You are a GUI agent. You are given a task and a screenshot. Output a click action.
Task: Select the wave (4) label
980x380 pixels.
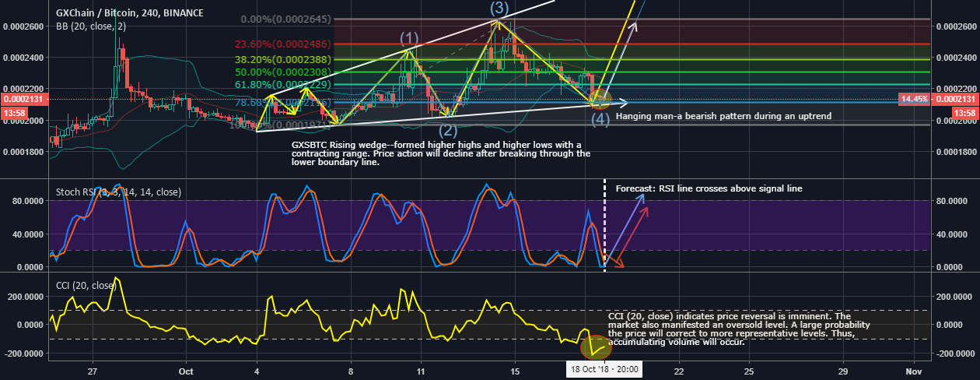[x=600, y=119]
